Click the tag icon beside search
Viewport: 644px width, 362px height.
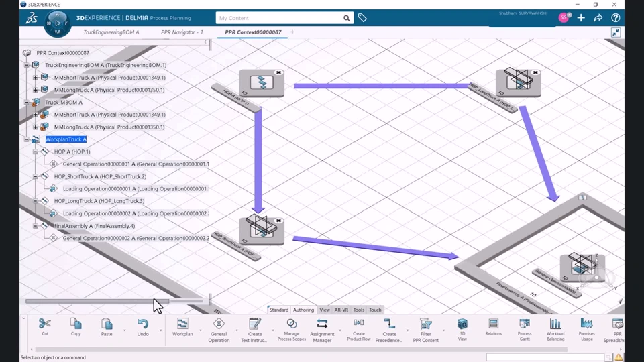[362, 18]
